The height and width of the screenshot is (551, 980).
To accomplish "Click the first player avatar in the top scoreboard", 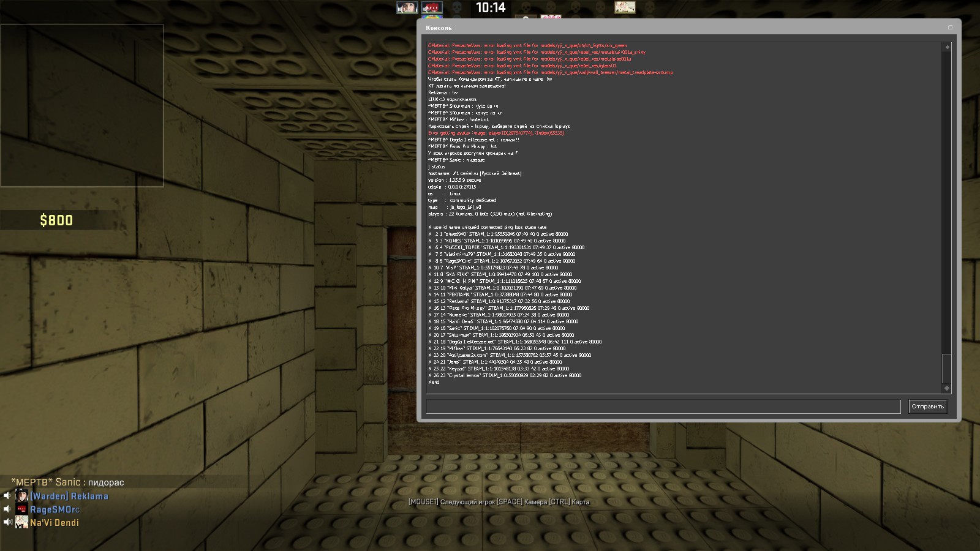I will [407, 7].
